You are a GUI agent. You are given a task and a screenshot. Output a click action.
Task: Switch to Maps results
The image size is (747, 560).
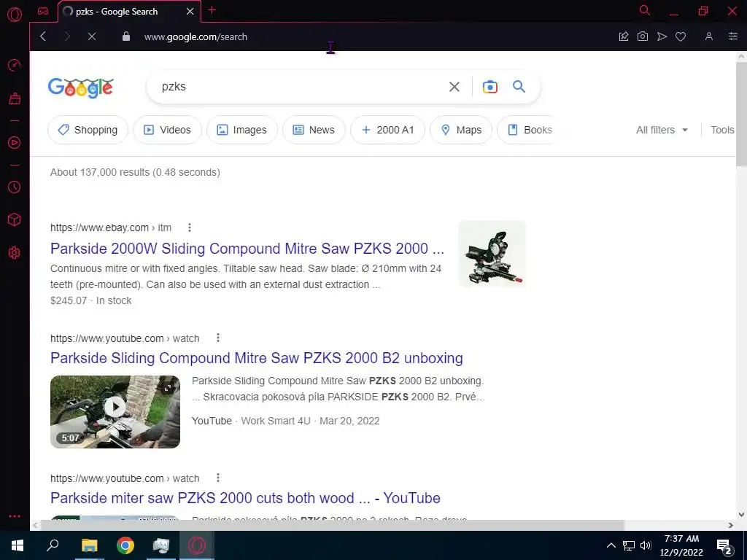[461, 130]
